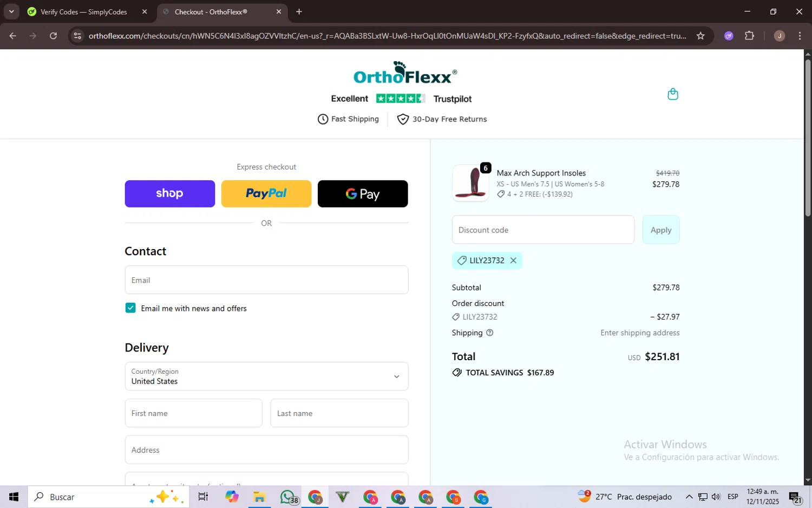
Task: Focus the Email input field
Action: [266, 280]
